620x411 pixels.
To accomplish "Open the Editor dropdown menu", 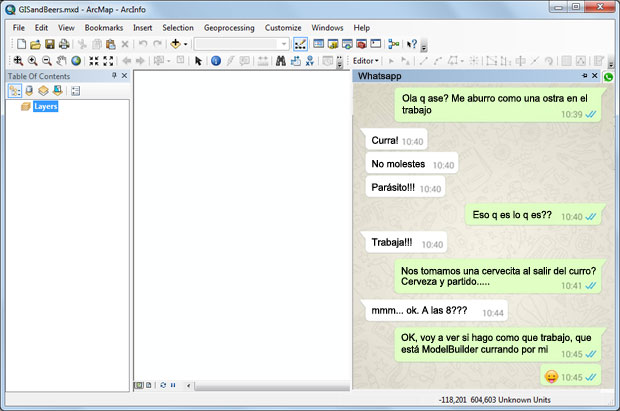I will 366,61.
